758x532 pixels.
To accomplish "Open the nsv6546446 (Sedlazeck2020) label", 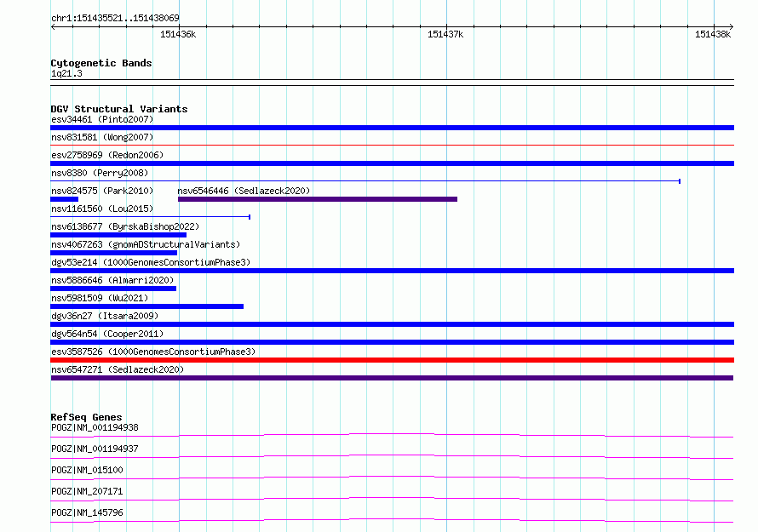I will tap(244, 191).
